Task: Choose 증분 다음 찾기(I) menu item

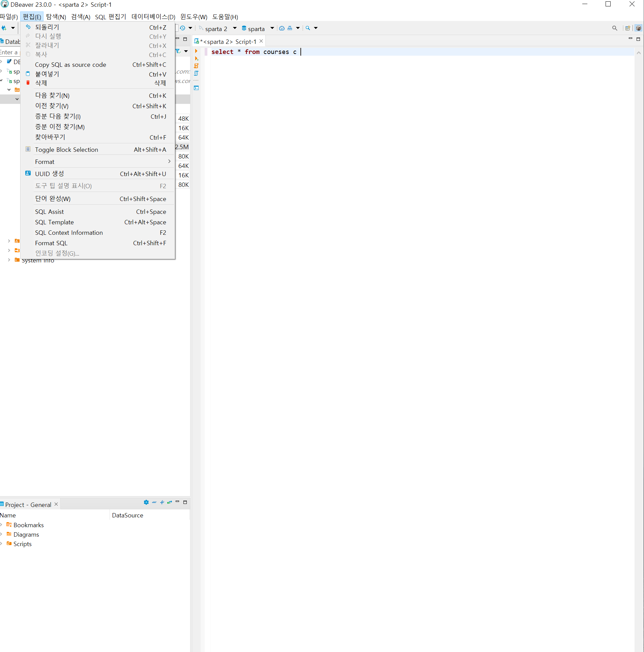Action: (98, 116)
